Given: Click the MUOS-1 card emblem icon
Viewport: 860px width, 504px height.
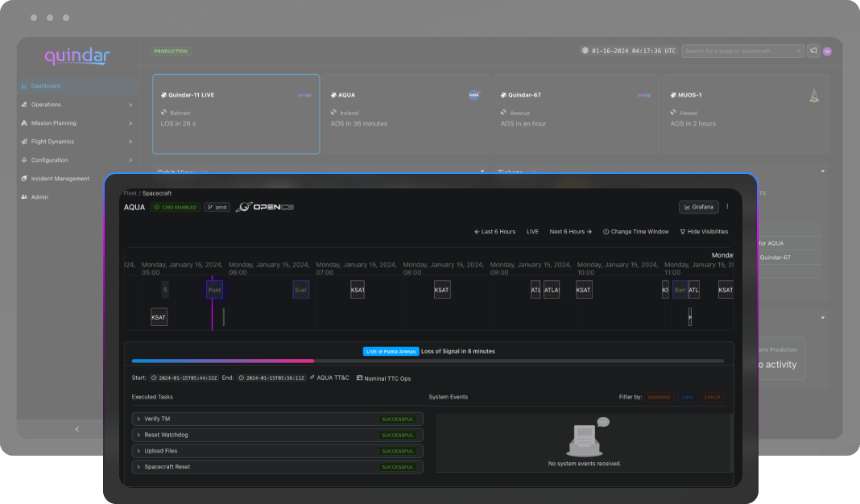Looking at the screenshot, I should tap(814, 96).
